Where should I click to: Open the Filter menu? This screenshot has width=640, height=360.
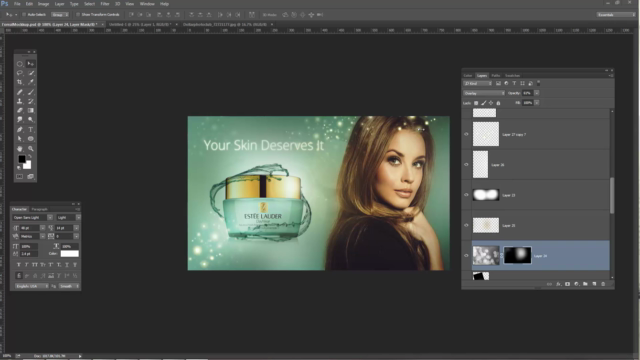tap(105, 4)
